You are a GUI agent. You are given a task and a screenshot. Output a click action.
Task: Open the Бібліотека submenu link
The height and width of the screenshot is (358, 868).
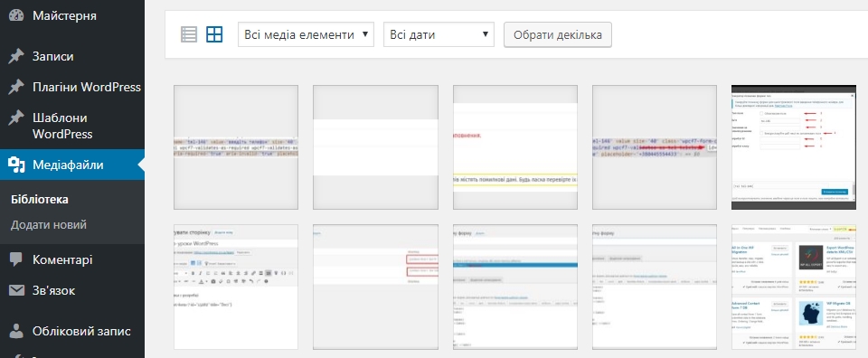click(39, 200)
